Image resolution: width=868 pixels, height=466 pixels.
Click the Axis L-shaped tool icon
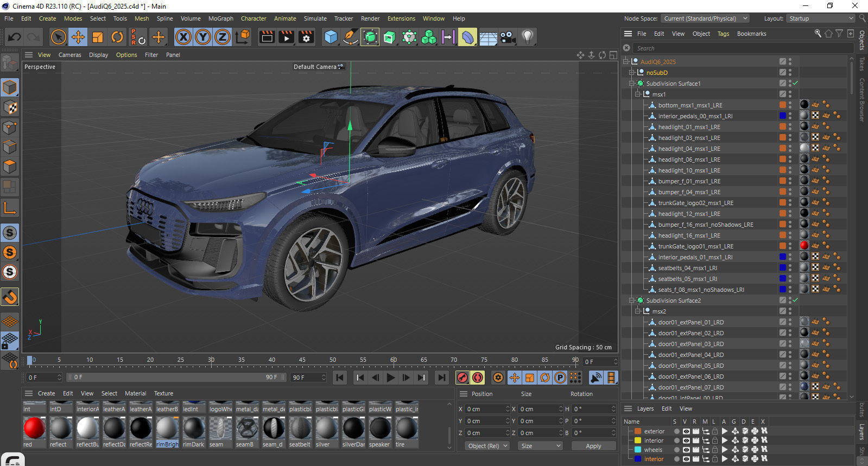tap(10, 207)
